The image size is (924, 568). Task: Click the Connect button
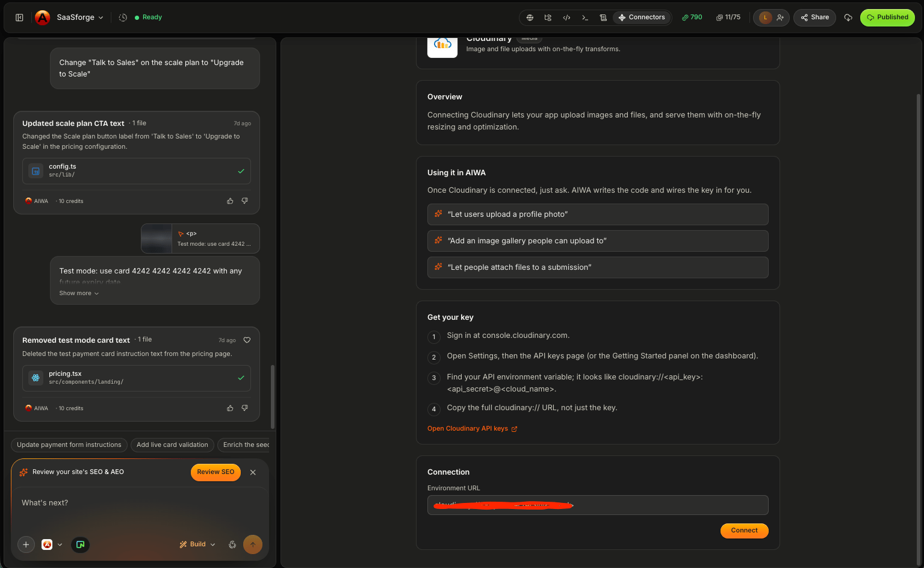coord(744,531)
